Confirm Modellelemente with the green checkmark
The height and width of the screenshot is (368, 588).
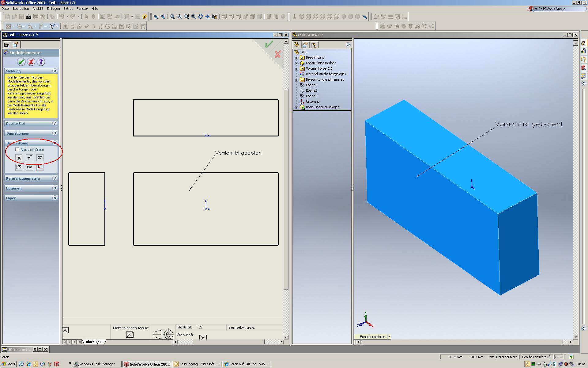point(21,62)
